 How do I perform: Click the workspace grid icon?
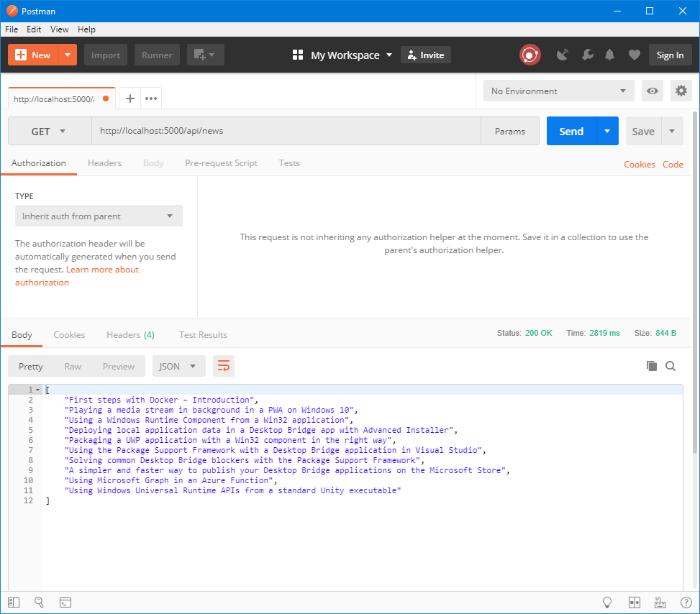[297, 55]
